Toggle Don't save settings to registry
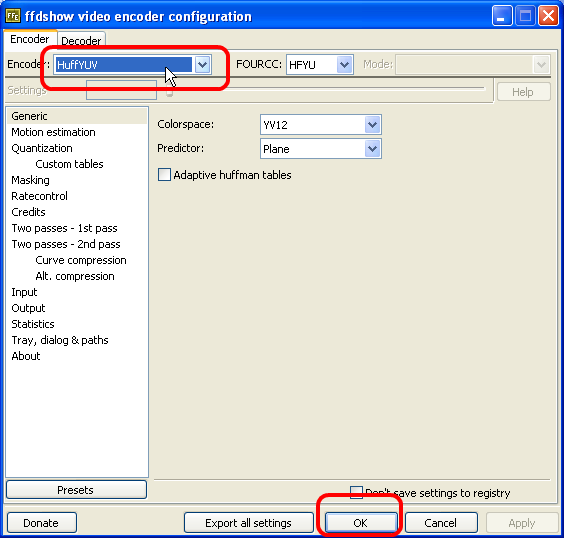Viewport: 564px width, 538px height. click(x=356, y=492)
